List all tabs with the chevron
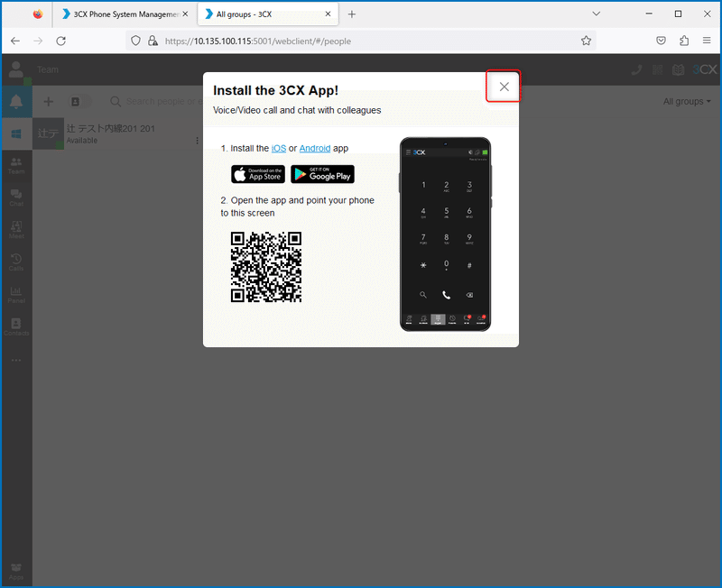This screenshot has height=588, width=722. click(x=597, y=14)
